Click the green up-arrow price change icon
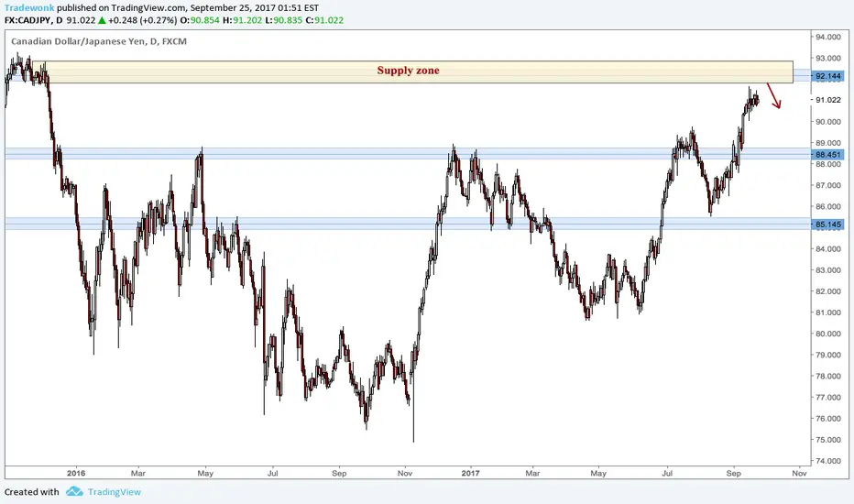 pyautogui.click(x=102, y=20)
